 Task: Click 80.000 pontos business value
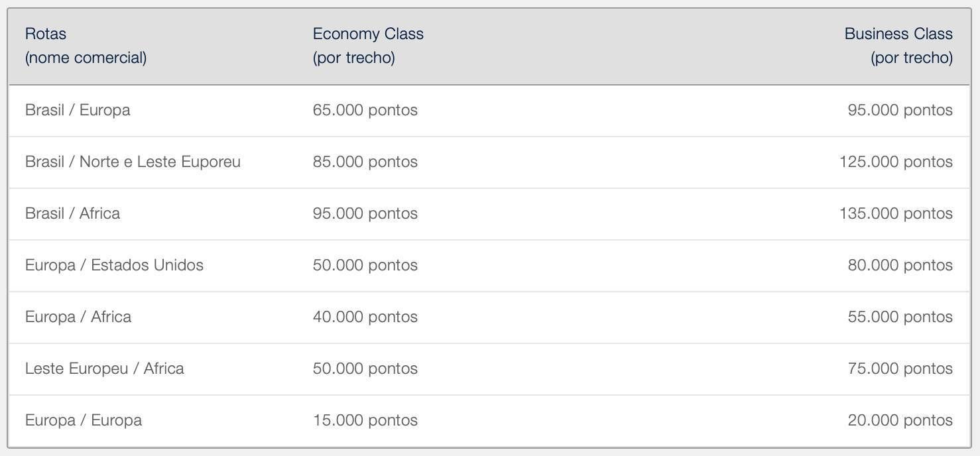click(x=900, y=265)
